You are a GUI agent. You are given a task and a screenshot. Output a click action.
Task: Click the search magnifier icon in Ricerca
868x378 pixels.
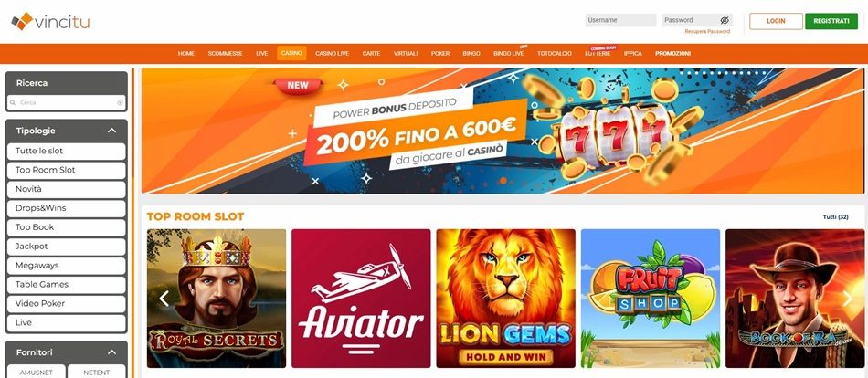tap(13, 103)
